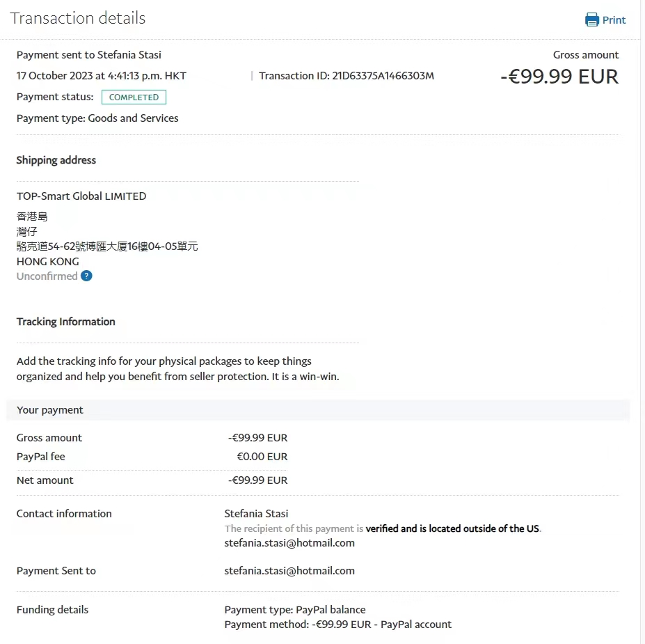Screen dimensions: 645x644
Task: Click the Tracking Information heading
Action: click(66, 322)
